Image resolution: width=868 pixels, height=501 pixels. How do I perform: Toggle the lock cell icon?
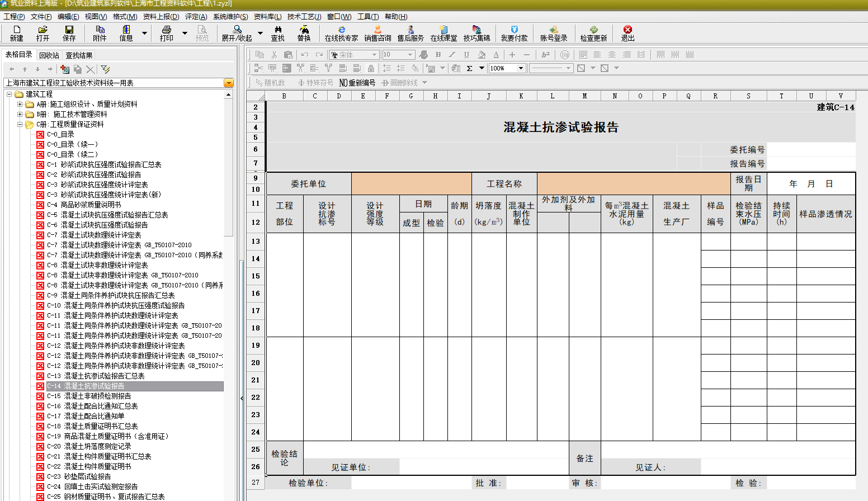pos(371,68)
